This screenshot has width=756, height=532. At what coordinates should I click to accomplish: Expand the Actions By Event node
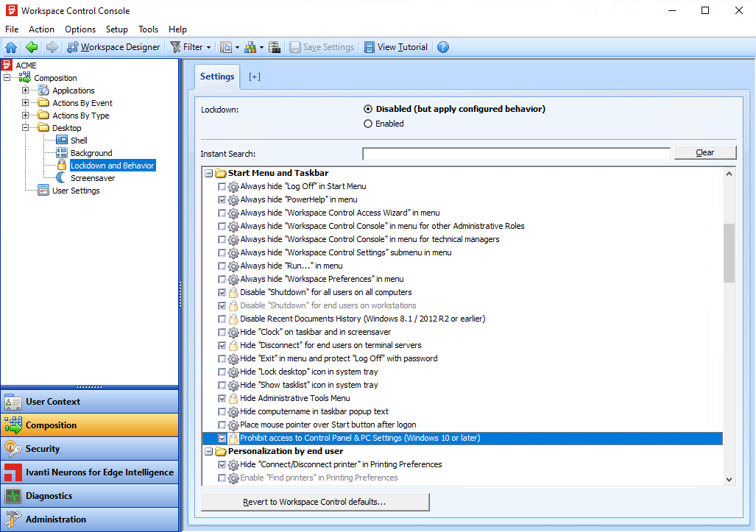click(x=25, y=102)
